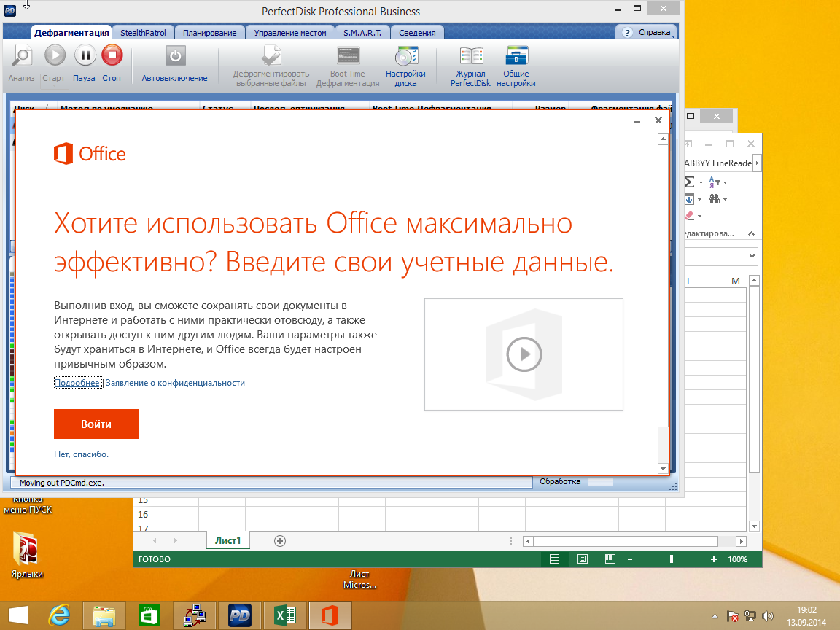Select Excel column M header
Viewport: 840px width, 630px height.
(735, 281)
